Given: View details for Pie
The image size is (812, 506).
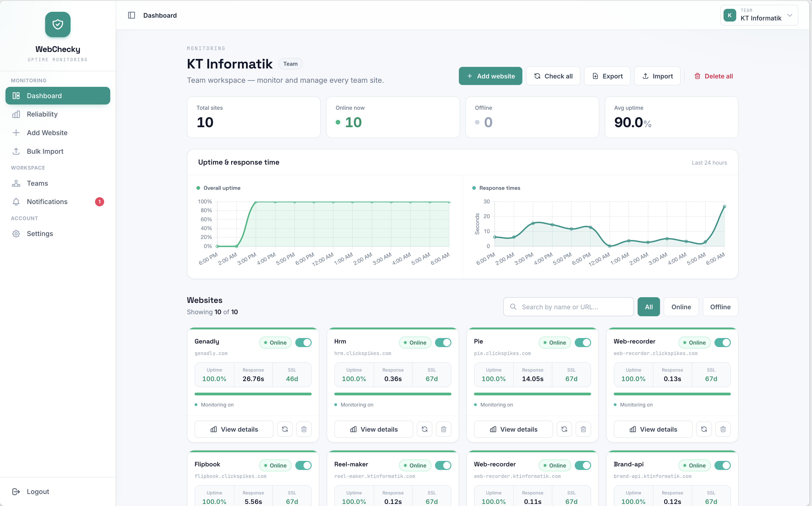Looking at the screenshot, I should (513, 429).
